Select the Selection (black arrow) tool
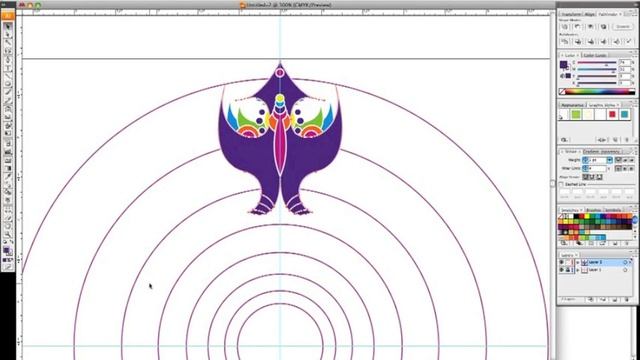 [8, 27]
